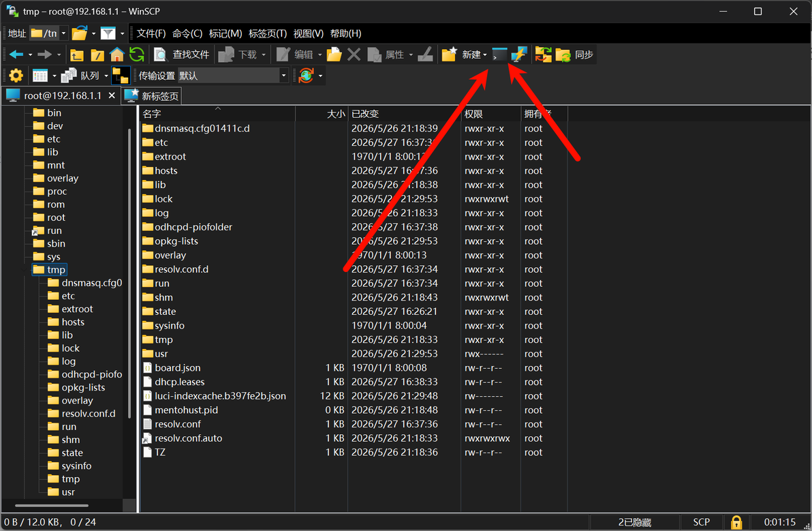Open the console terminal icon
This screenshot has height=531, width=812.
coord(499,55)
